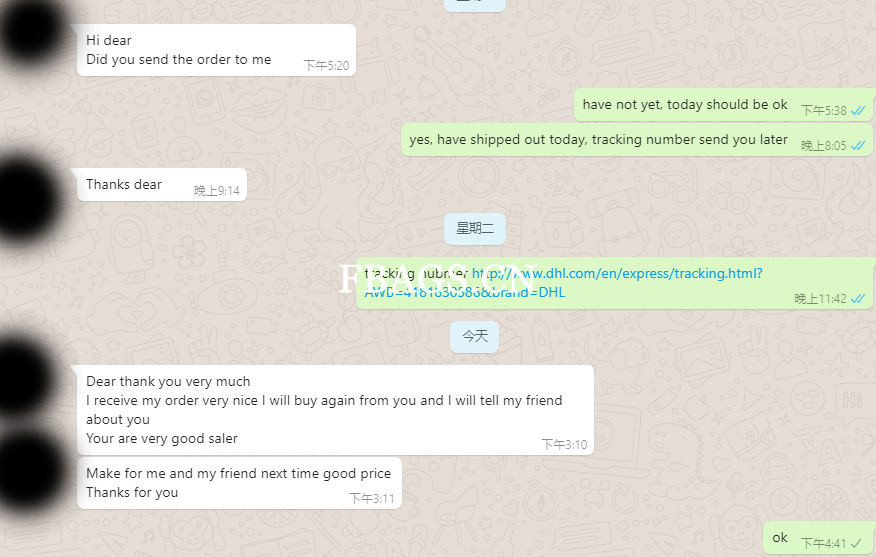
Task: Click the 下午5:20 timestamp
Action: pos(326,66)
